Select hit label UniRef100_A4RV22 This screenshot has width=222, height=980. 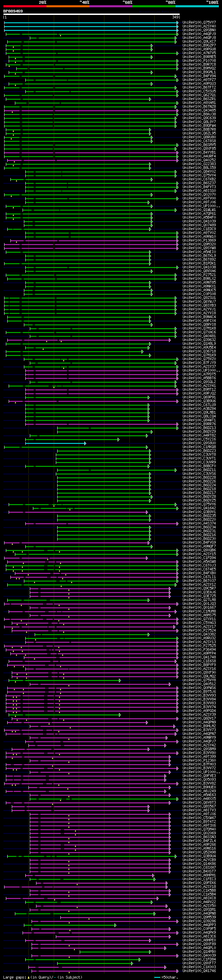coord(199,902)
